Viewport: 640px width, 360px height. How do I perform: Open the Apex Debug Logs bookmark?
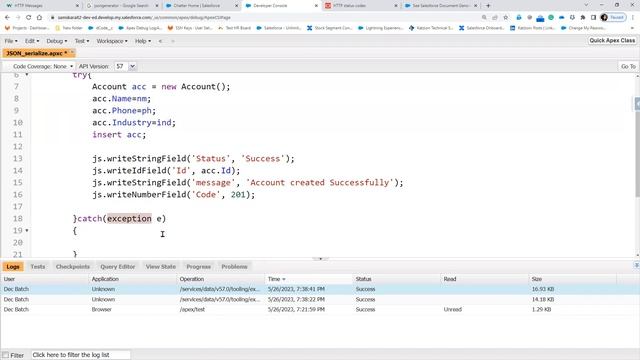pyautogui.click(x=140, y=28)
